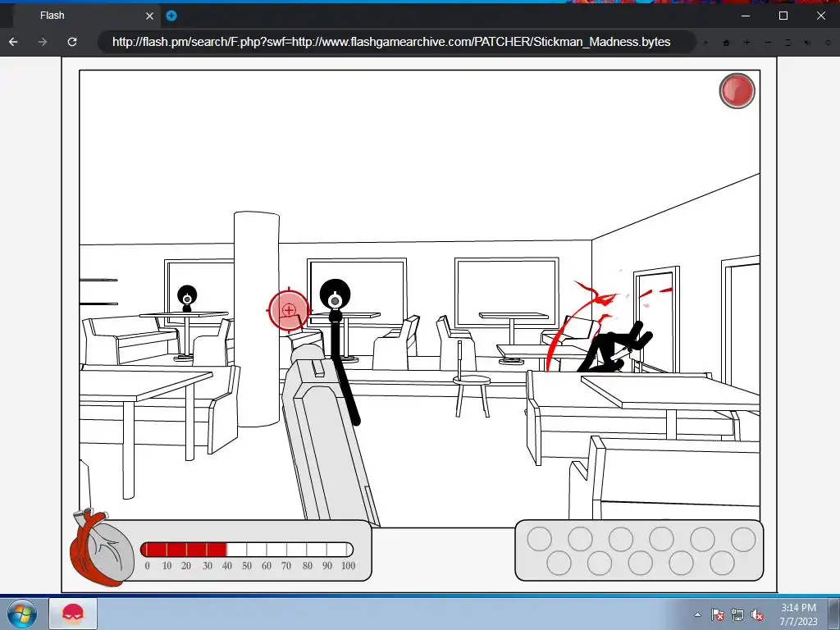Focus the URL address field
Viewport: 840px width, 630px height.
[396, 42]
